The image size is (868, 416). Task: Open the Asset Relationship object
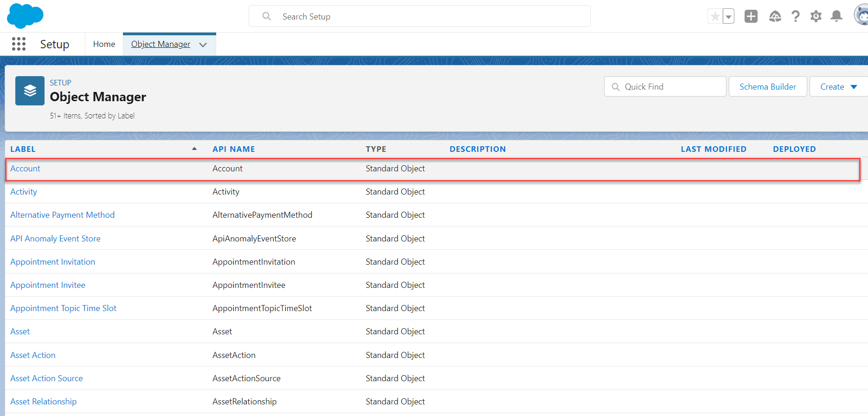pyautogui.click(x=44, y=402)
